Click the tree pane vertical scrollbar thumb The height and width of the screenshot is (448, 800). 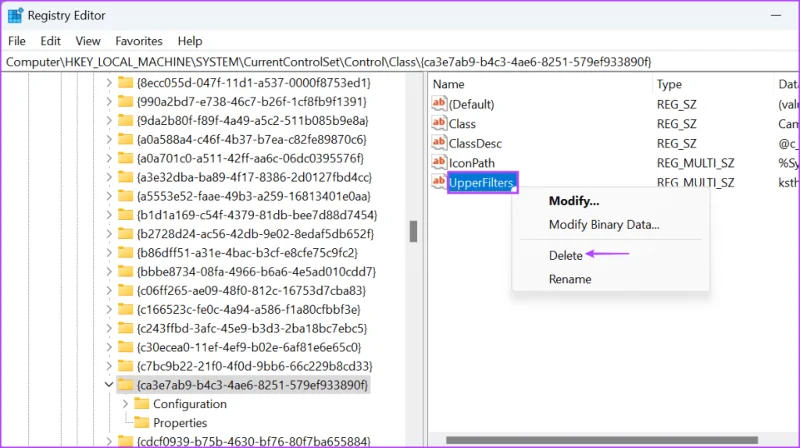click(x=413, y=231)
